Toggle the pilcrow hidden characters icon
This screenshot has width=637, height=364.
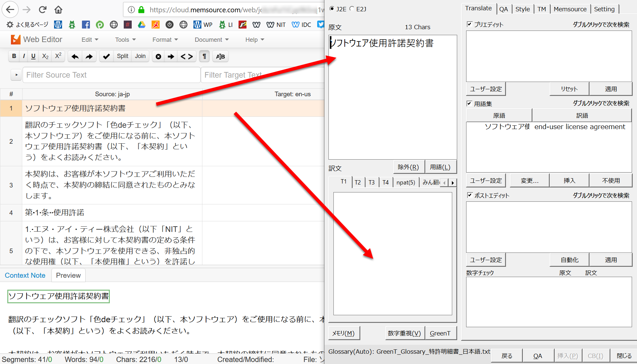pos(204,56)
